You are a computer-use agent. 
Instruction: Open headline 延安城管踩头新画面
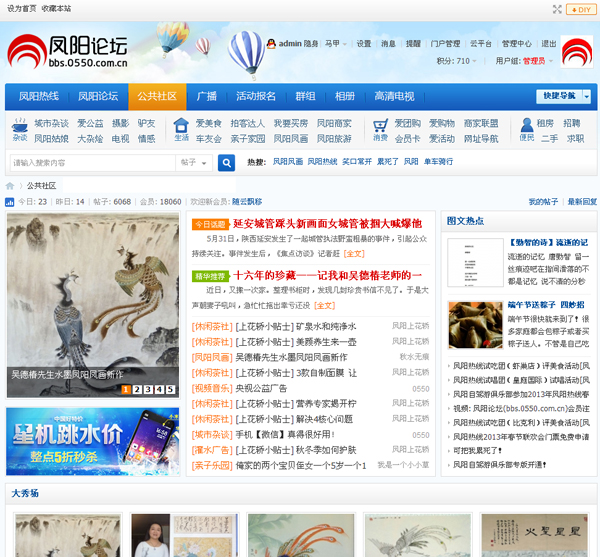(328, 224)
